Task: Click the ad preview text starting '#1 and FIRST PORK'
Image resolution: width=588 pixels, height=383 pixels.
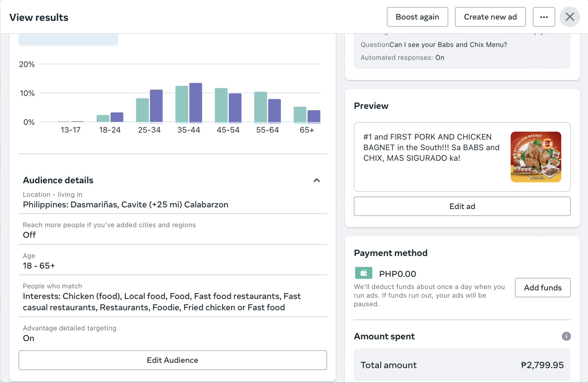Action: tap(431, 148)
